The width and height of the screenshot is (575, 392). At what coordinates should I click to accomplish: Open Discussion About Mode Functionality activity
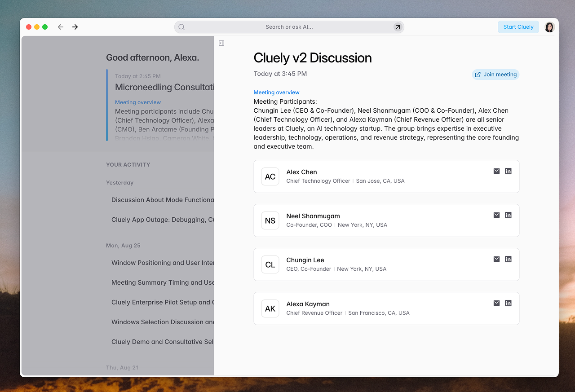pos(163,200)
